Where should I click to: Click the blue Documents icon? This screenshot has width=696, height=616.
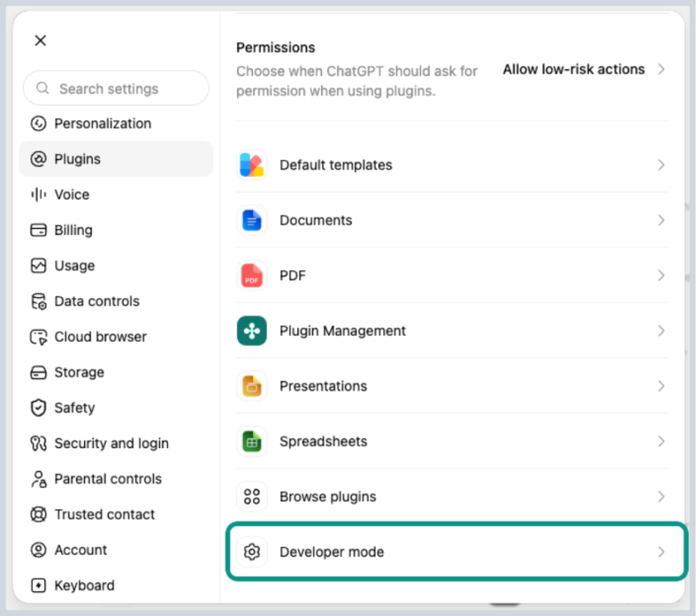click(x=252, y=220)
